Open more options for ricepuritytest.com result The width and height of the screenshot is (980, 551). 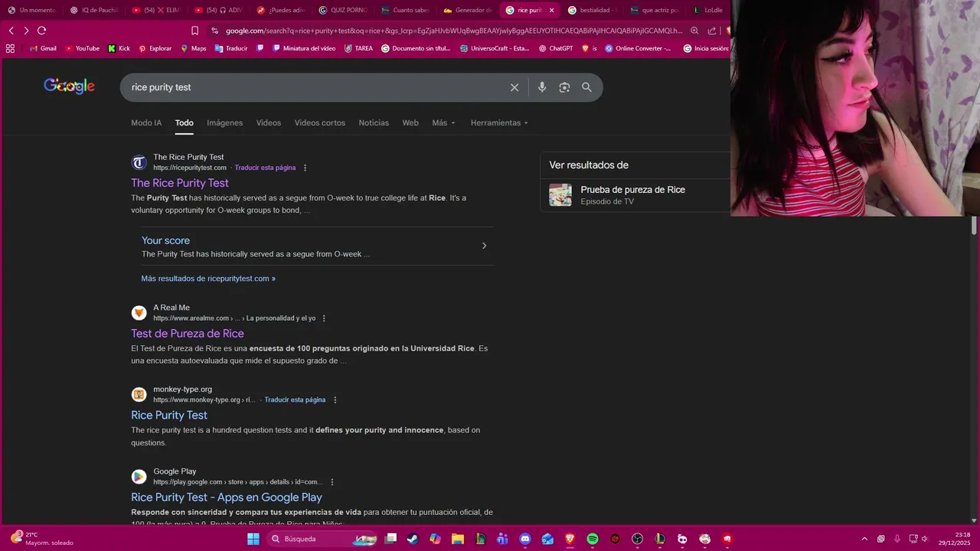(x=305, y=168)
